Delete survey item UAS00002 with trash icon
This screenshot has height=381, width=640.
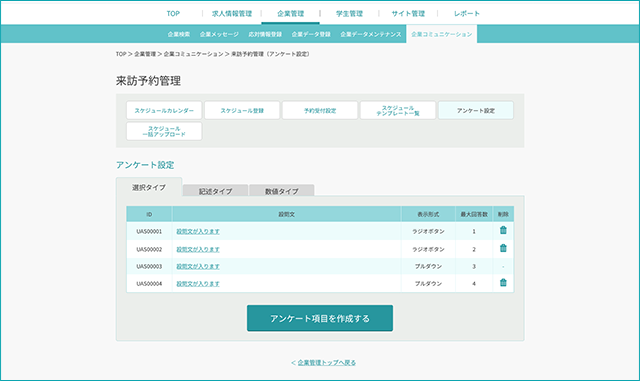503,248
